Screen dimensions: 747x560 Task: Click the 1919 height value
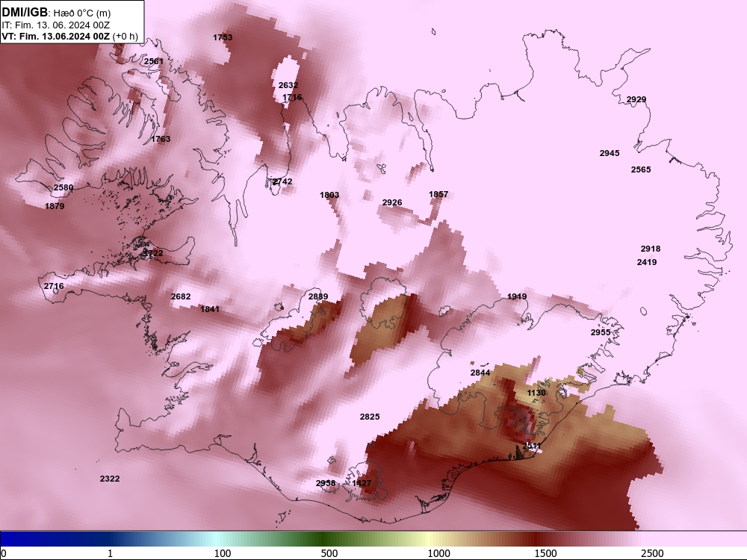click(x=517, y=296)
